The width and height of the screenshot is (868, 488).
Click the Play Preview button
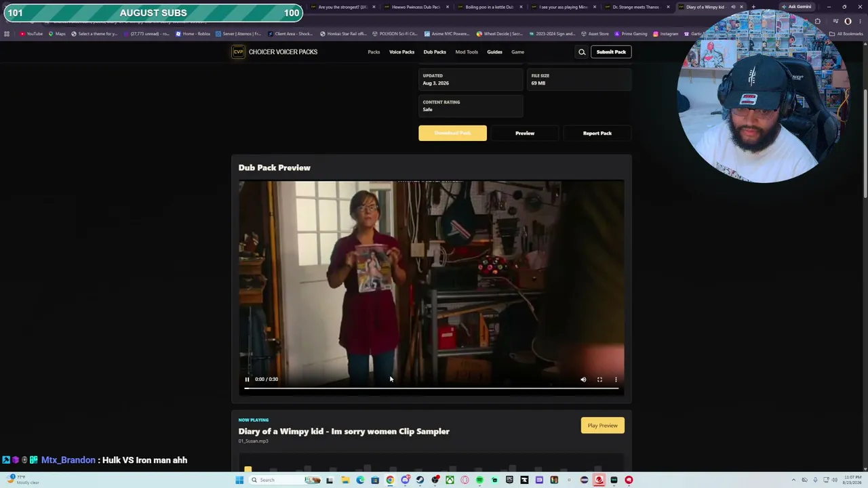click(x=602, y=426)
